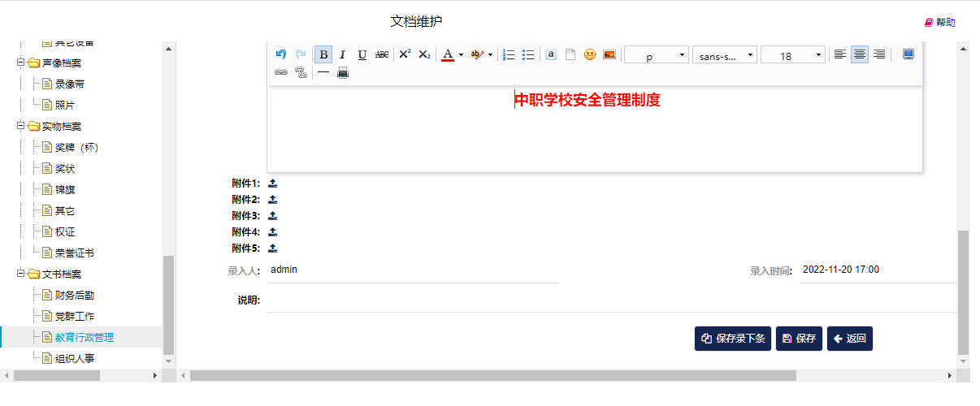Apply subscript formatting
Image resolution: width=980 pixels, height=406 pixels.
tap(424, 54)
